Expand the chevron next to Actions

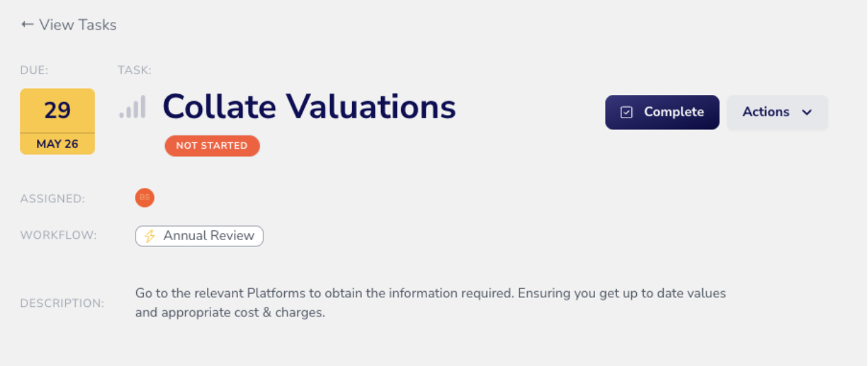[807, 112]
